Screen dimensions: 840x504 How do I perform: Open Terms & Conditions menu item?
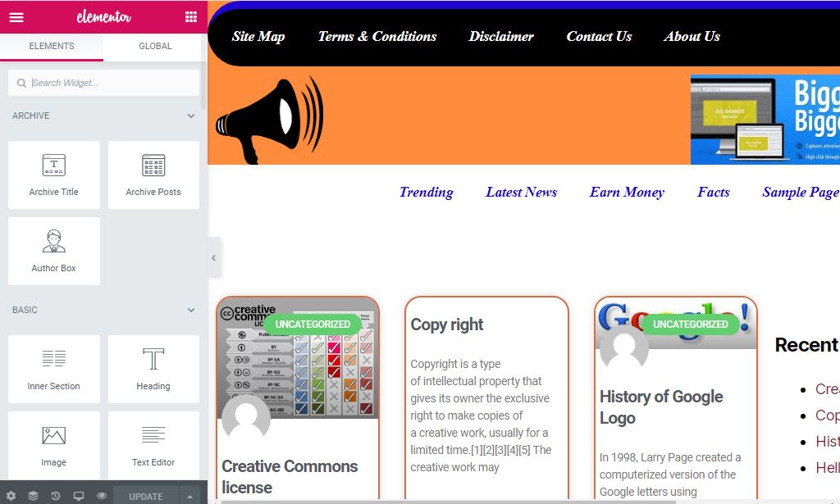click(x=377, y=36)
